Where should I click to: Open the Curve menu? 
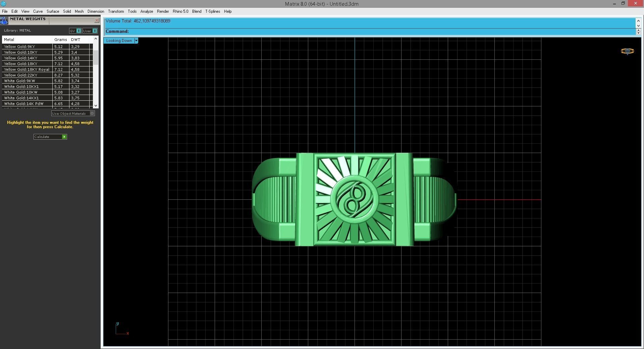(38, 11)
